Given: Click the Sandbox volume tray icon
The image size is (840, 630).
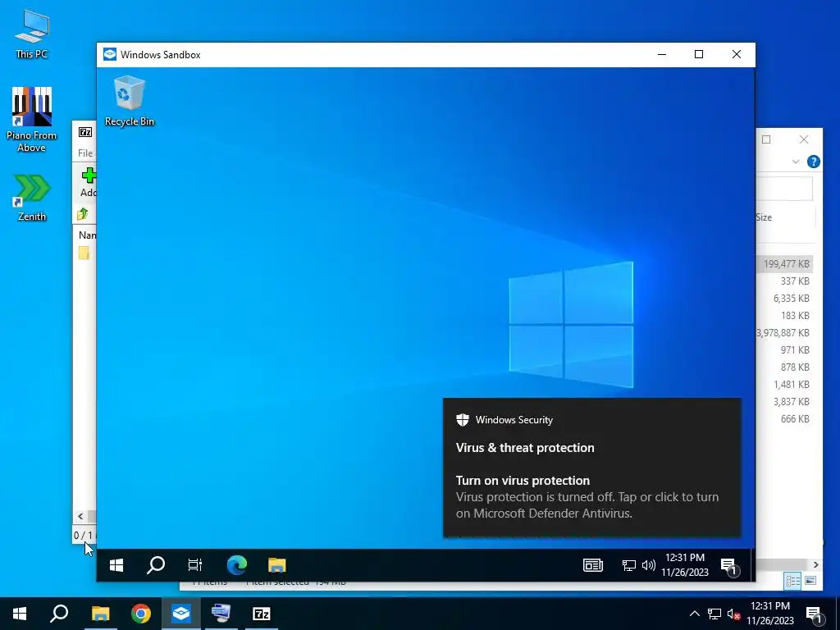Looking at the screenshot, I should [x=649, y=565].
